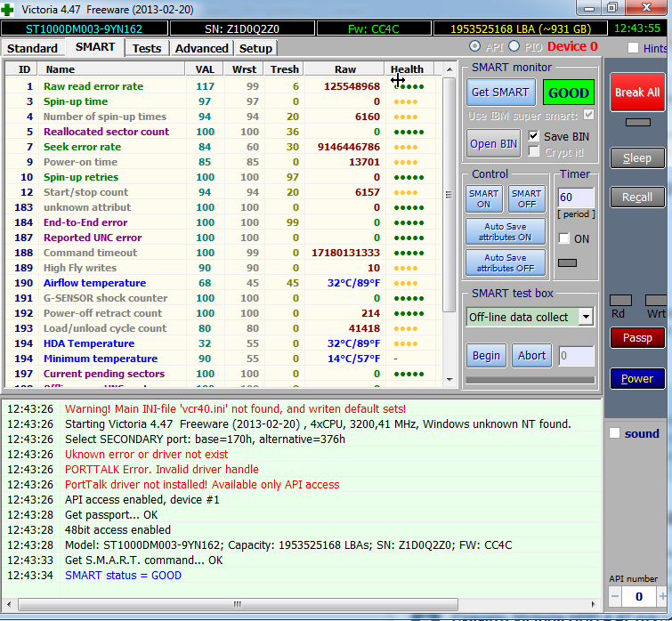Screen dimensions: 672x621
Task: Select the Load/unload cycle count row
Action: [x=223, y=328]
